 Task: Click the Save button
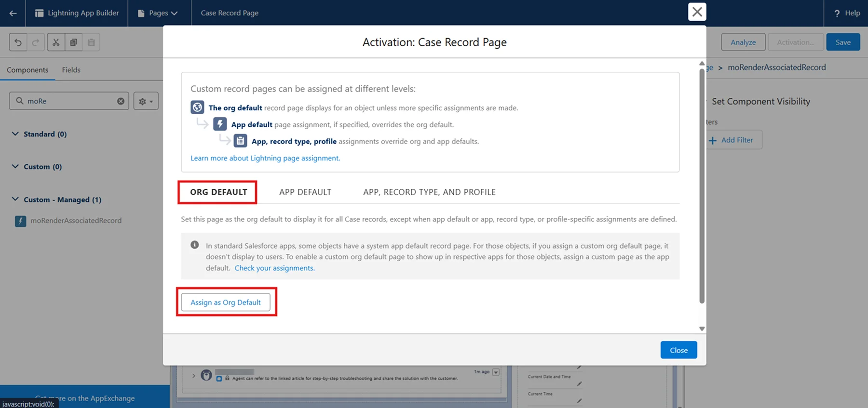843,42
